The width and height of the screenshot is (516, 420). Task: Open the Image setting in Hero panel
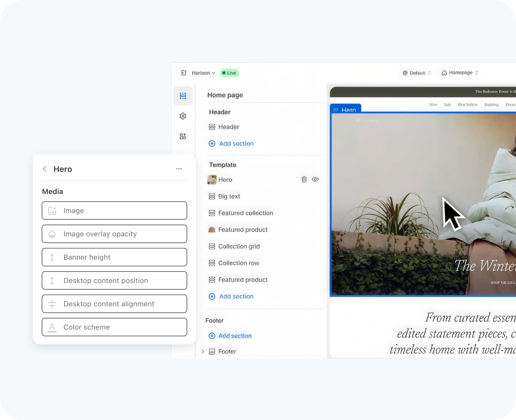114,211
